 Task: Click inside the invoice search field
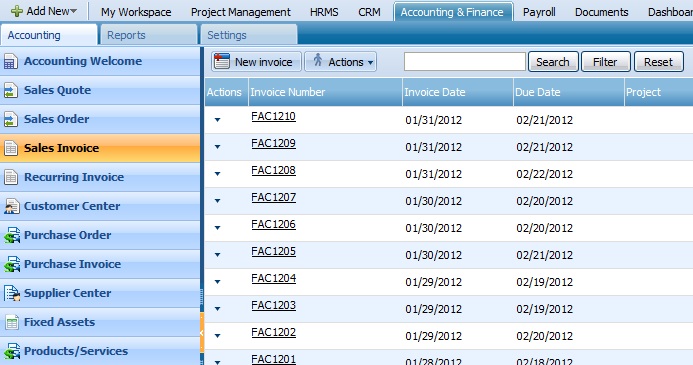(x=465, y=62)
